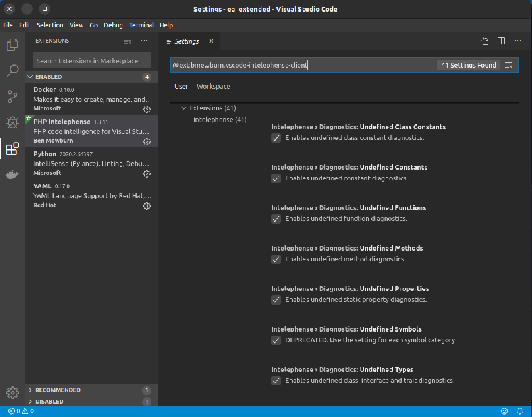
Task: Switch to the Workspace settings tab
Action: 213,86
